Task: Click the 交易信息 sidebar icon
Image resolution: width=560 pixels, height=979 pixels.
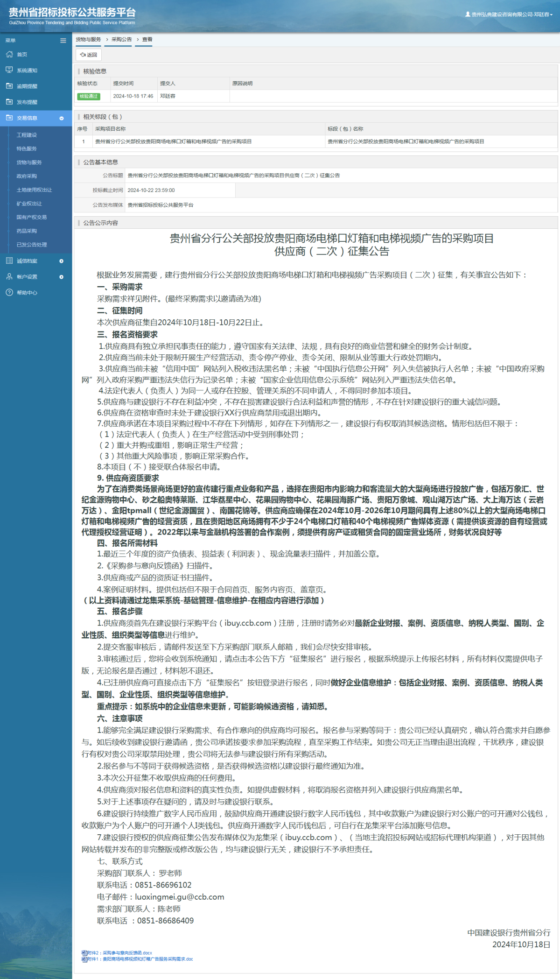Action: [9, 118]
